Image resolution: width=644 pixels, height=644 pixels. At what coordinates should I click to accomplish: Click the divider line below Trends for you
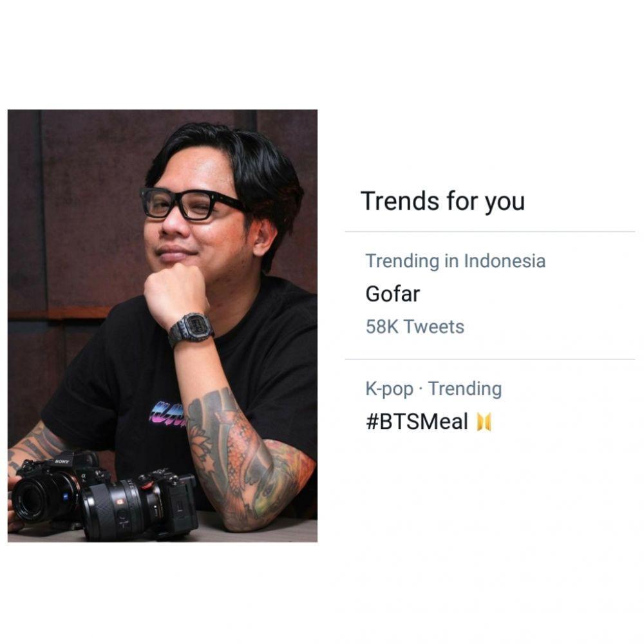tap(490, 232)
